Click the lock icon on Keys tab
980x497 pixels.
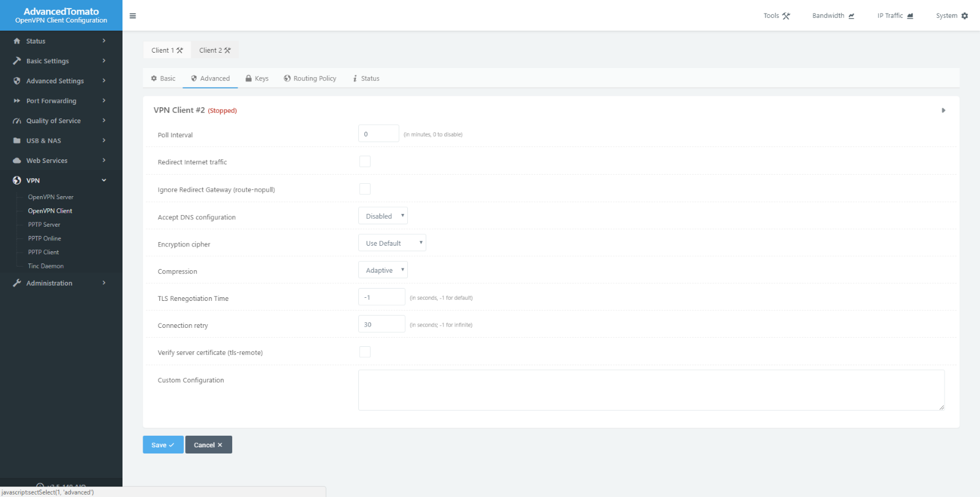pyautogui.click(x=249, y=78)
